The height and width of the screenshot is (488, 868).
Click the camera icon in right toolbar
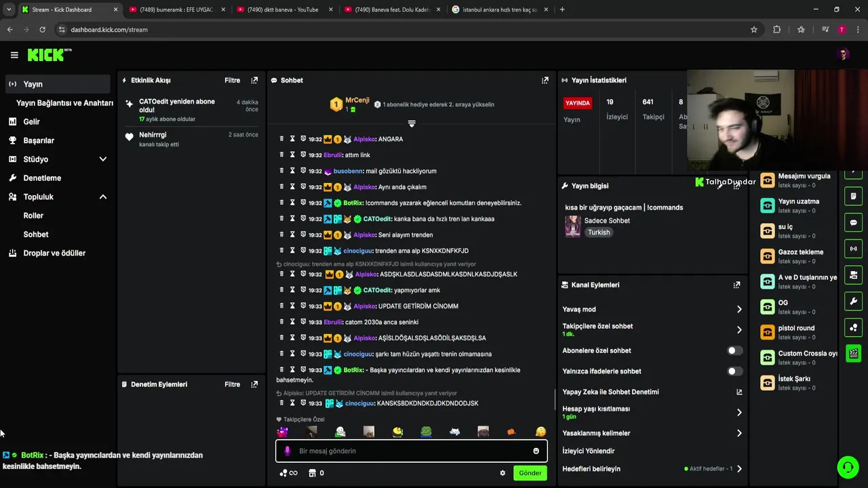click(854, 275)
